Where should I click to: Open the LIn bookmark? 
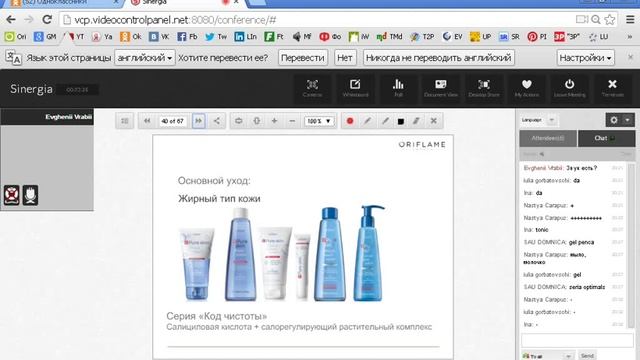click(x=246, y=37)
